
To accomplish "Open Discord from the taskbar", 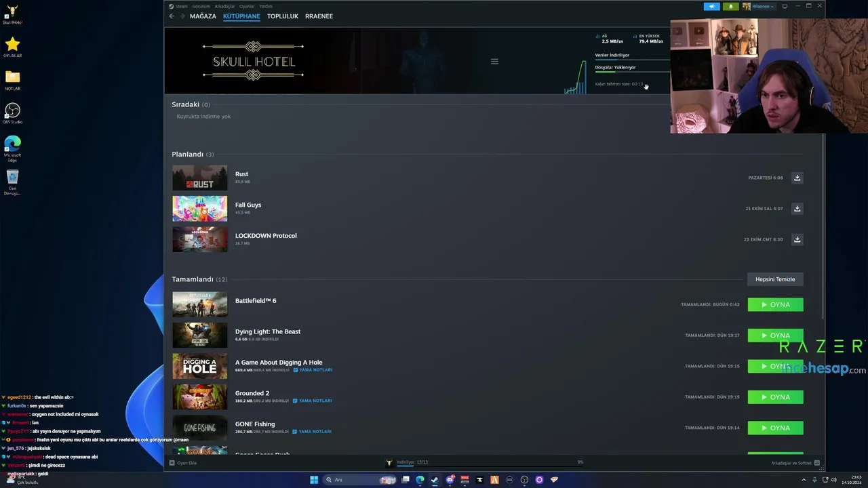I will [x=450, y=480].
